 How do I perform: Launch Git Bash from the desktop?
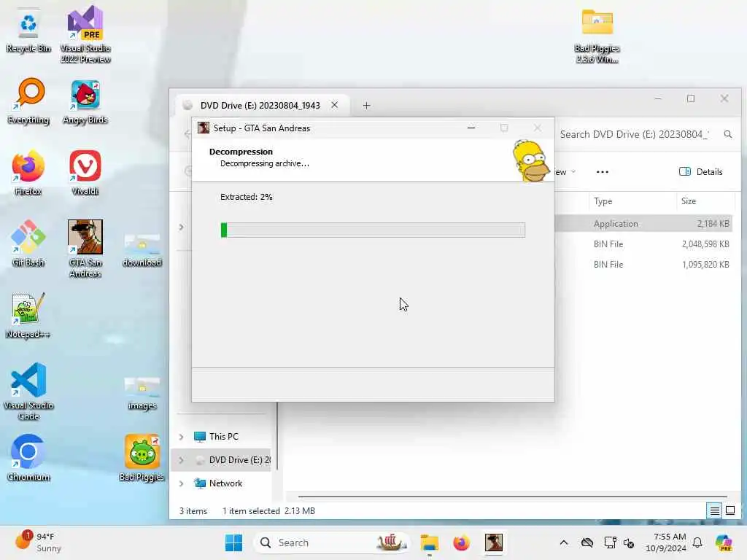[28, 244]
